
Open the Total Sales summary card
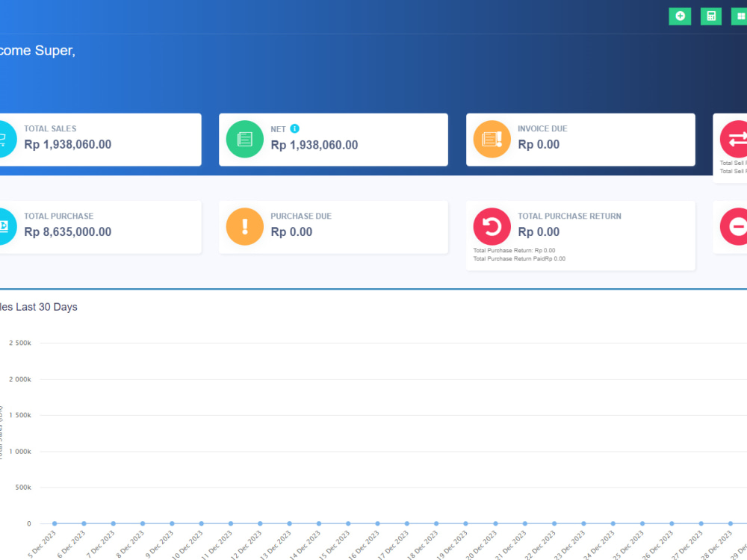point(101,139)
